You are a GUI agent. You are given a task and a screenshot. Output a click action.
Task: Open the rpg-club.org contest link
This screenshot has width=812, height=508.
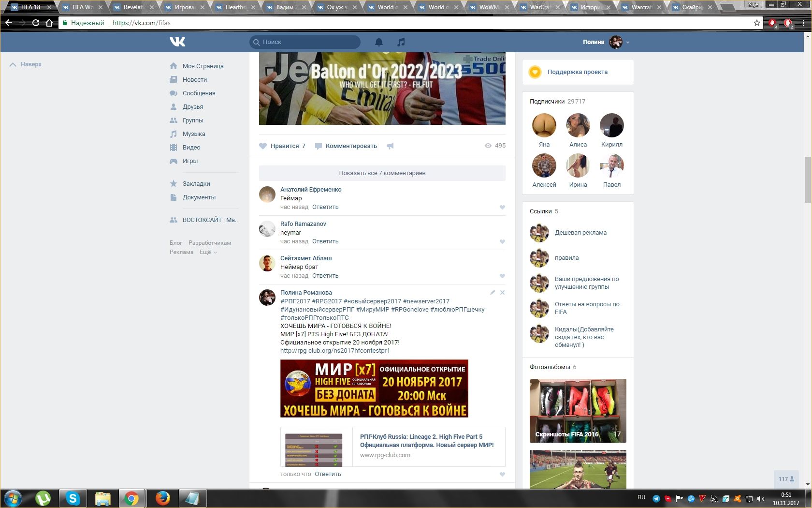pos(335,351)
